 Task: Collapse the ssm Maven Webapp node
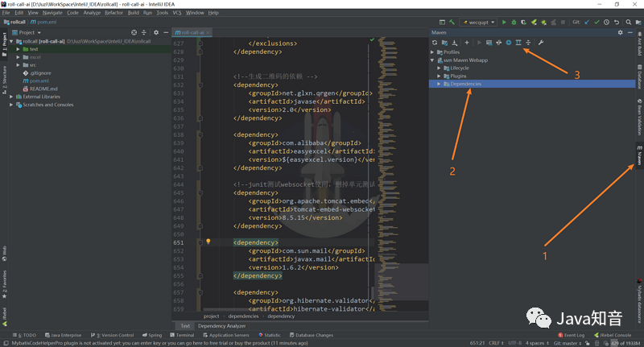click(x=432, y=60)
